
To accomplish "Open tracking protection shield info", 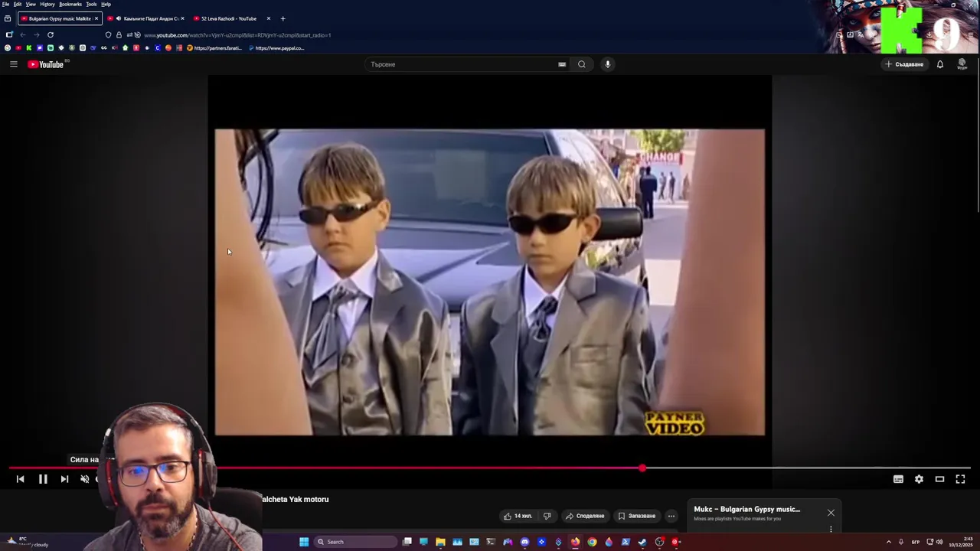I will [x=108, y=35].
